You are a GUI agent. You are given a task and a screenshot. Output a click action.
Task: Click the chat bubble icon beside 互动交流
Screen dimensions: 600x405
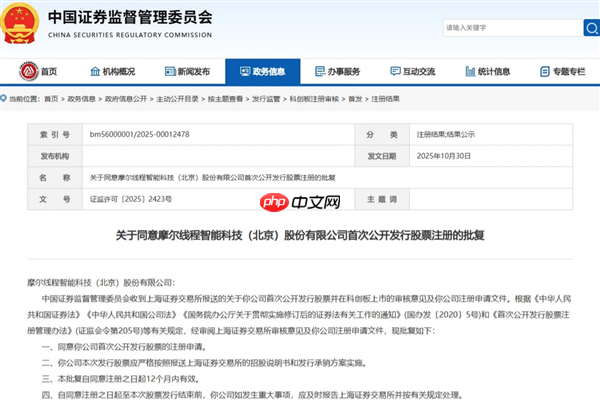click(x=395, y=71)
